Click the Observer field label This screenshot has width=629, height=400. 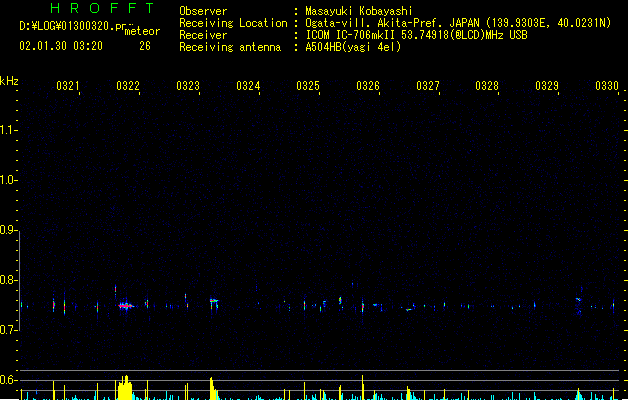203,11
